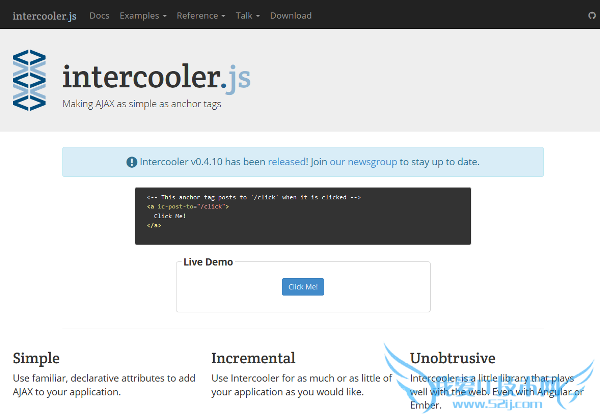This screenshot has width=600, height=419.
Task: Open the Docs menu item
Action: (x=99, y=16)
